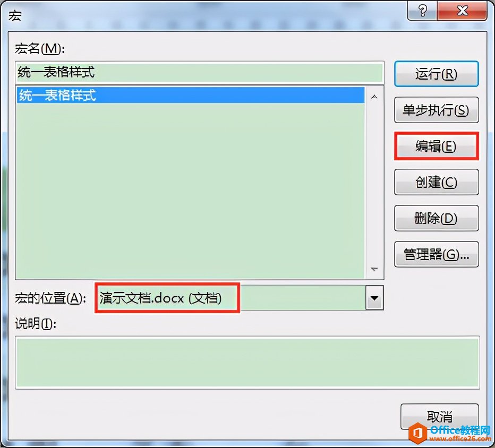495x448 pixels.
Task: Click the 单步执行(S) button
Action: tap(436, 110)
